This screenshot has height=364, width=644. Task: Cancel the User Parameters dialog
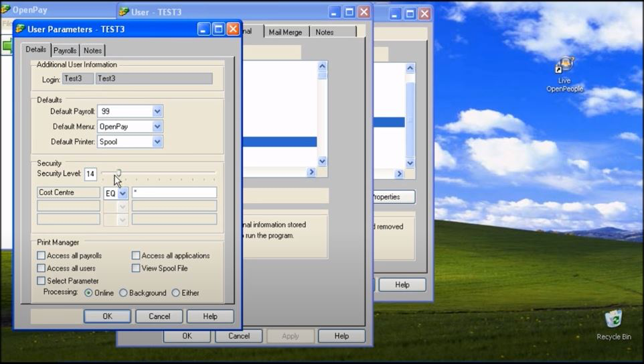pyautogui.click(x=159, y=316)
